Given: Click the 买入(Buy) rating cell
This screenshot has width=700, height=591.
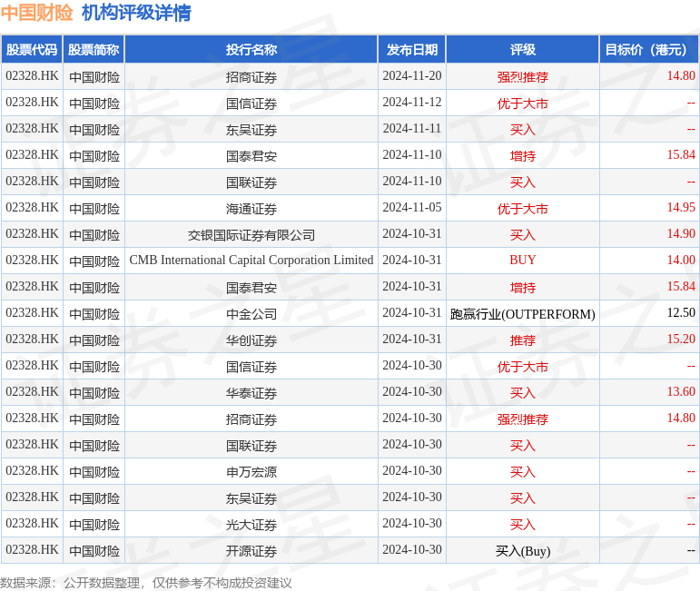Looking at the screenshot, I should click(x=523, y=551).
